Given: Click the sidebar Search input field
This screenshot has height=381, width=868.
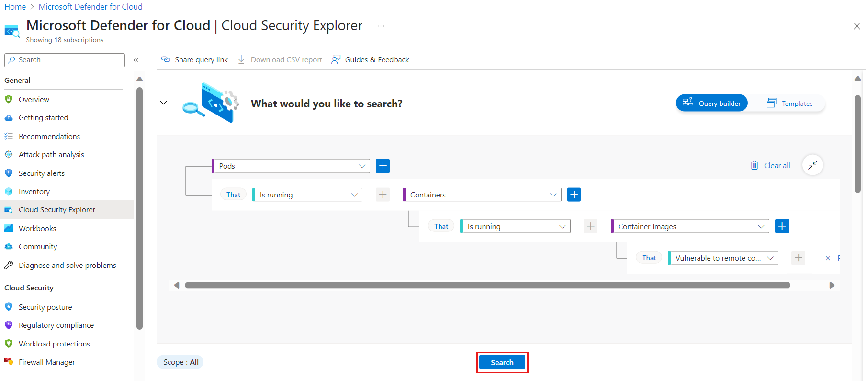Looking at the screenshot, I should pyautogui.click(x=65, y=60).
